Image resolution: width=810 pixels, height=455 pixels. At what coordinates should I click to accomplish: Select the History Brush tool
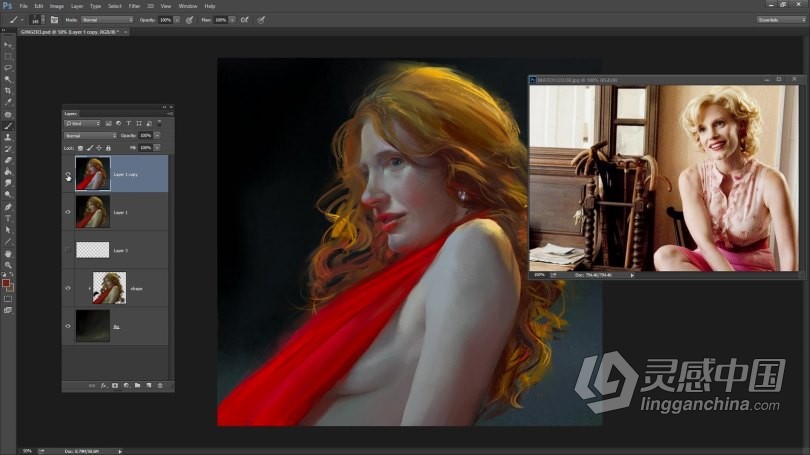click(8, 149)
